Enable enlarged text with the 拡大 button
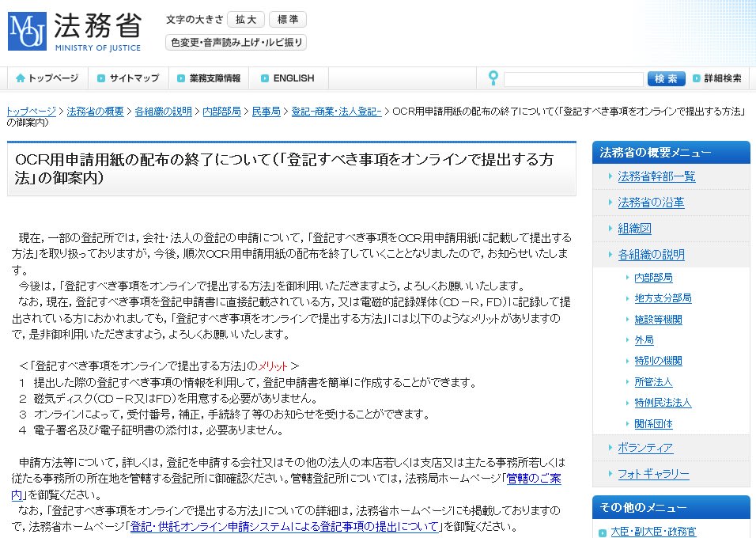Image resolution: width=756 pixels, height=538 pixels. pos(246,19)
